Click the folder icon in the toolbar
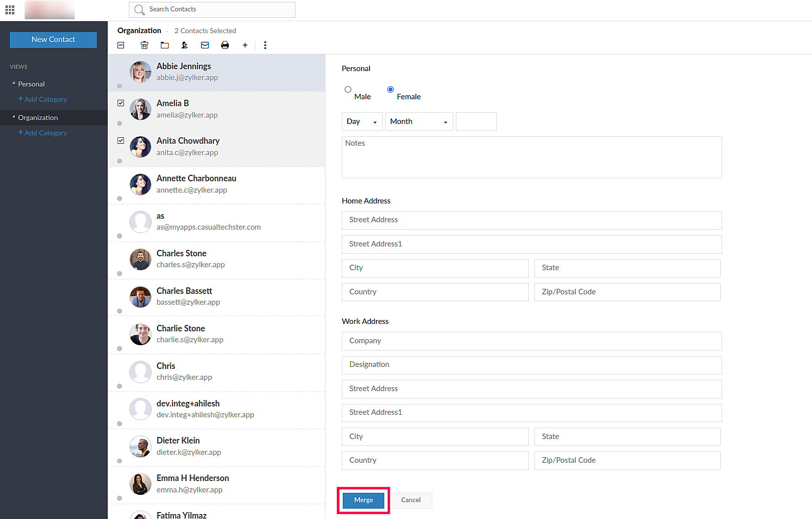 pos(164,45)
